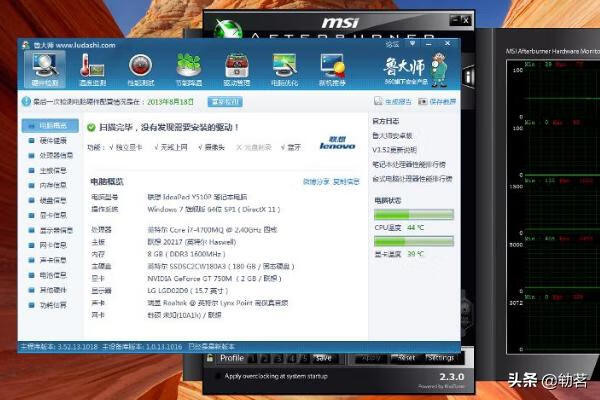
Task: Open the 电脑优化 monitor tool
Action: pyautogui.click(x=284, y=70)
